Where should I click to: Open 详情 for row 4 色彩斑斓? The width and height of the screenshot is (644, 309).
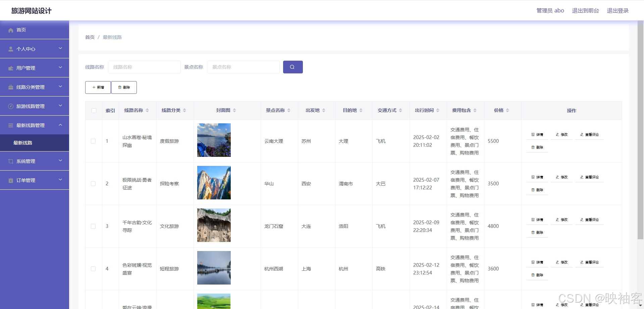[x=537, y=262]
